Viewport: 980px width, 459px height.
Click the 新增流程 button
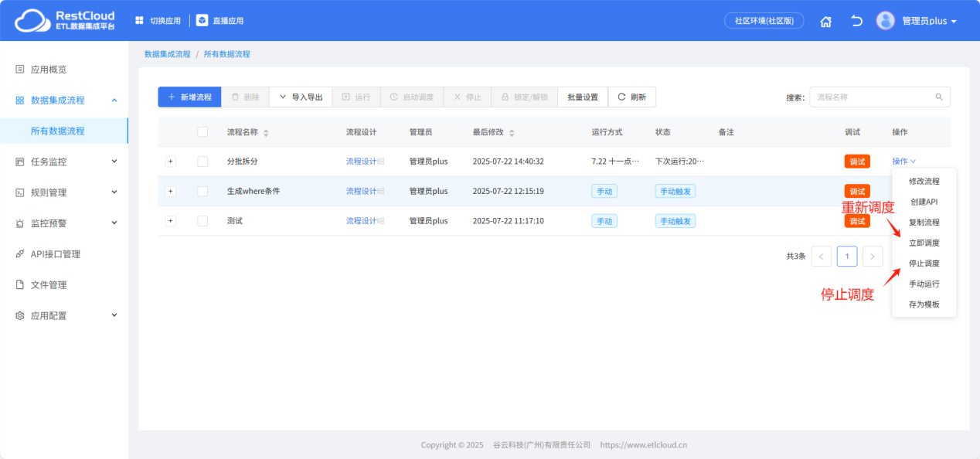tap(189, 97)
